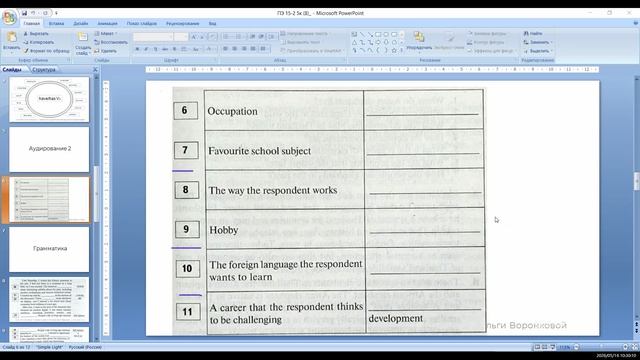The height and width of the screenshot is (360, 640).
Task: Select the oval shape tool
Action: point(386,34)
